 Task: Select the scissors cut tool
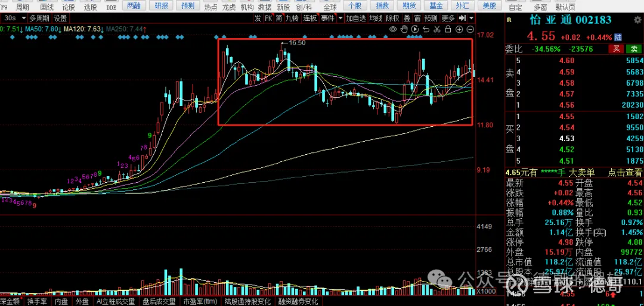438,29
